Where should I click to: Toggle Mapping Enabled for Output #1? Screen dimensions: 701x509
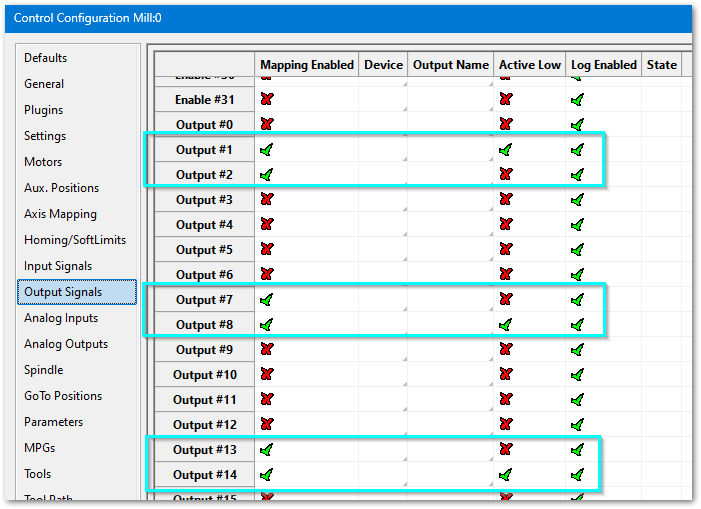(x=267, y=150)
